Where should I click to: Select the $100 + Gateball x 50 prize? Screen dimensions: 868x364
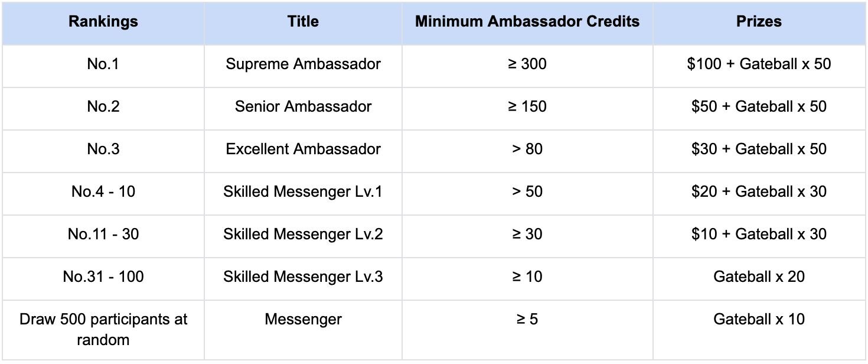click(759, 64)
